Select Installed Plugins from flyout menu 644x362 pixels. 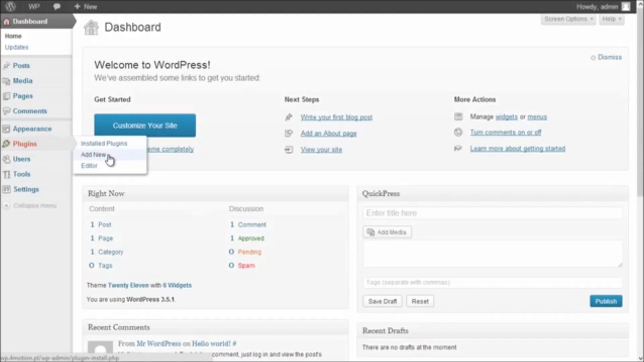[x=104, y=143]
